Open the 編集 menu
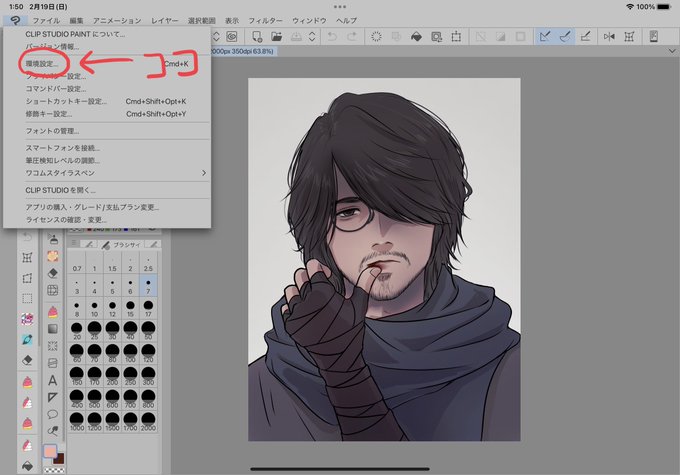This screenshot has width=680, height=475. [x=76, y=20]
